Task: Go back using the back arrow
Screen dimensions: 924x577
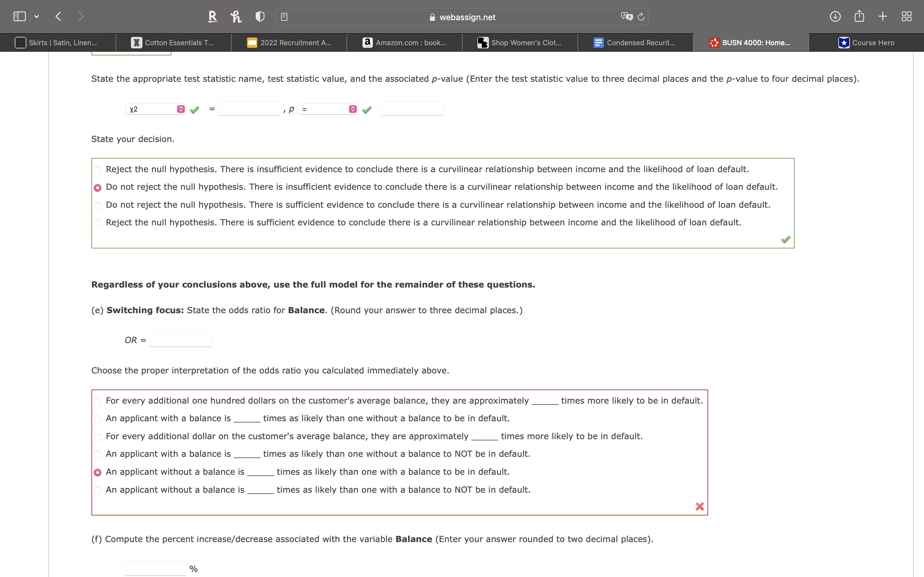Action: coord(58,16)
